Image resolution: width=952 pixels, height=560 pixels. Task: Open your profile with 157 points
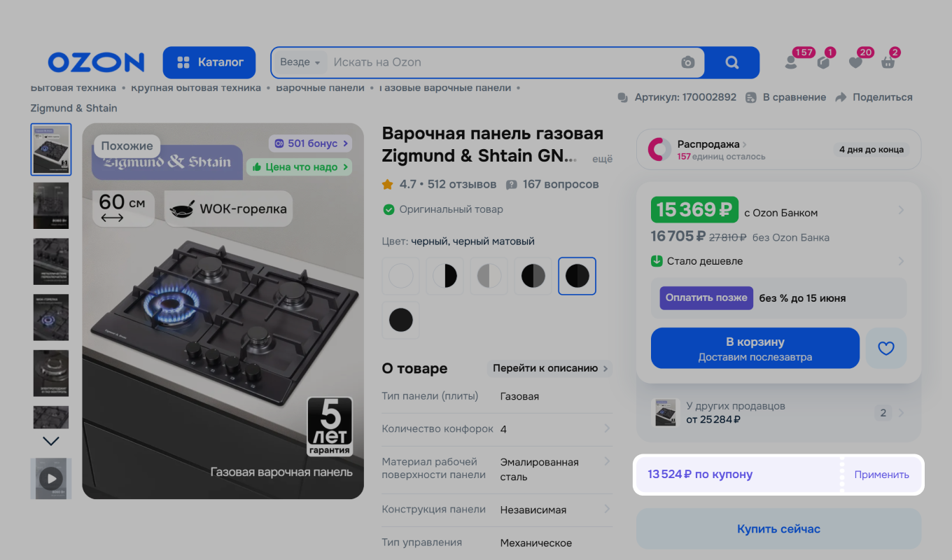click(791, 62)
